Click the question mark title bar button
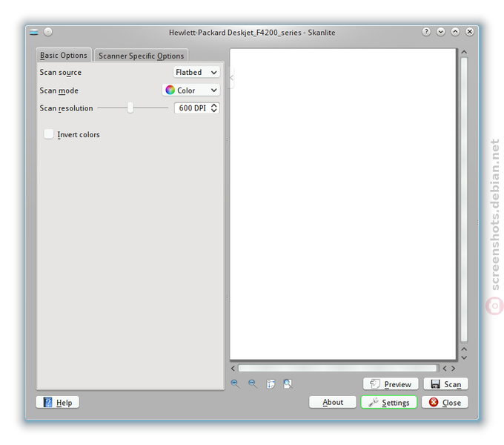This screenshot has height=445, width=504. (x=426, y=32)
